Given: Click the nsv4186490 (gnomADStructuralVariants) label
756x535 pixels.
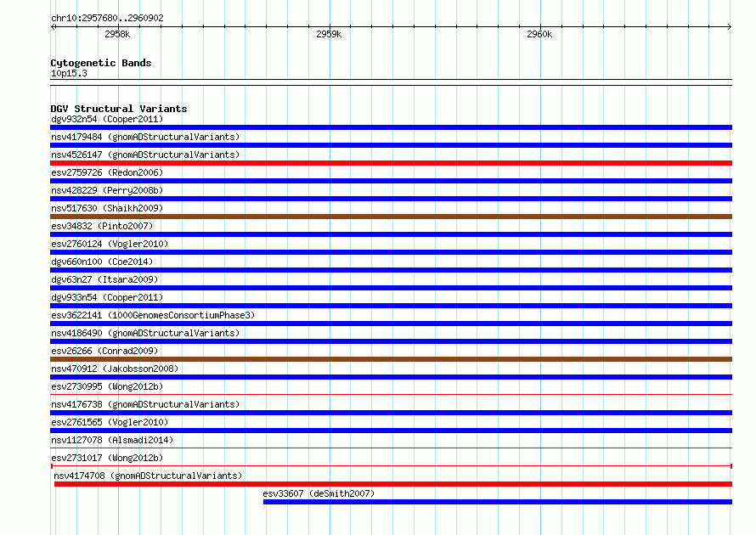Looking at the screenshot, I should (x=145, y=333).
